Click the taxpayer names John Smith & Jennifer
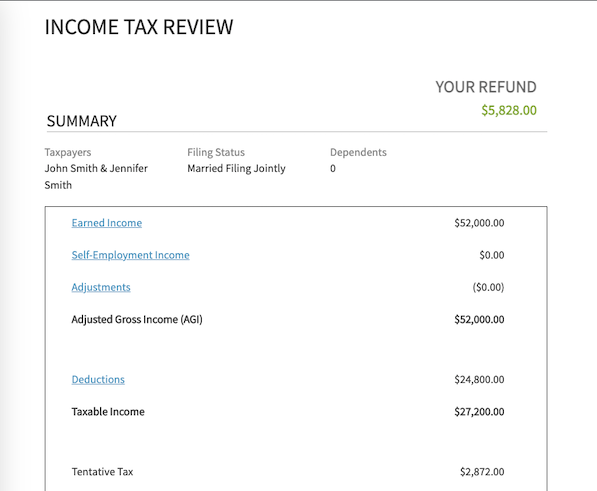The width and height of the screenshot is (597, 491). [96, 168]
